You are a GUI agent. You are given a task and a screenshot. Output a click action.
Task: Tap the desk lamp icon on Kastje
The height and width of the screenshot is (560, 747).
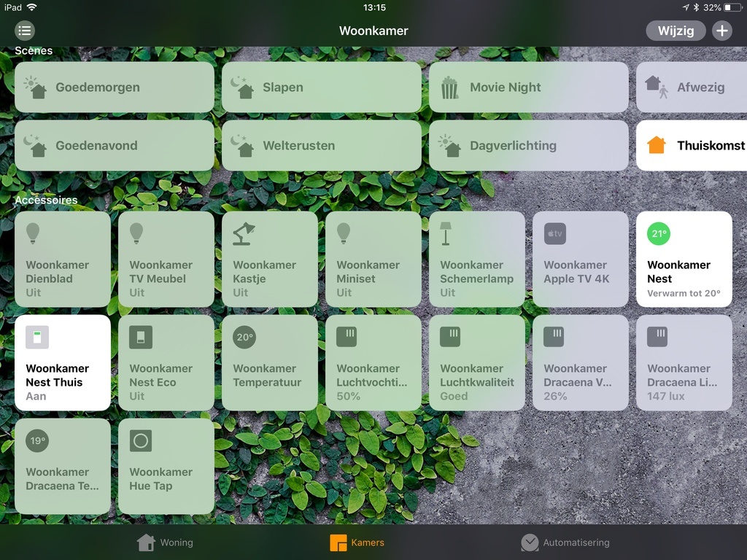point(244,234)
